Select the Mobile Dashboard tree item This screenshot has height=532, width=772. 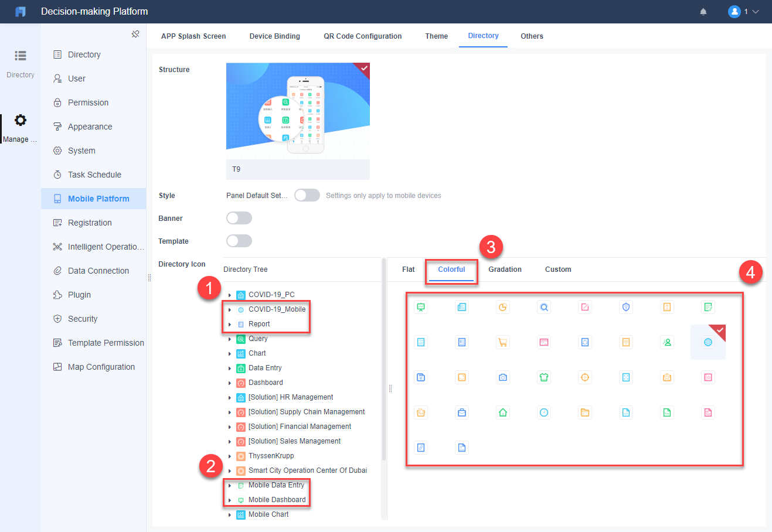(x=277, y=500)
